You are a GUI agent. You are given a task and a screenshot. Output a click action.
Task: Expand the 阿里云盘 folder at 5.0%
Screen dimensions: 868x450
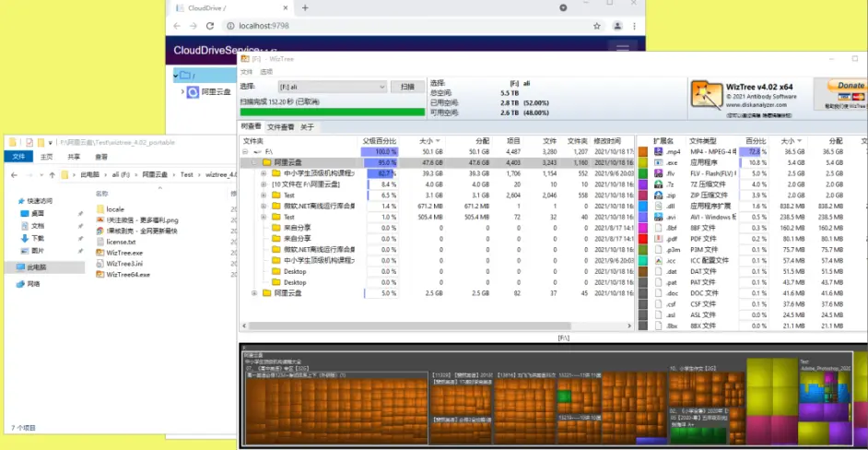coord(254,292)
